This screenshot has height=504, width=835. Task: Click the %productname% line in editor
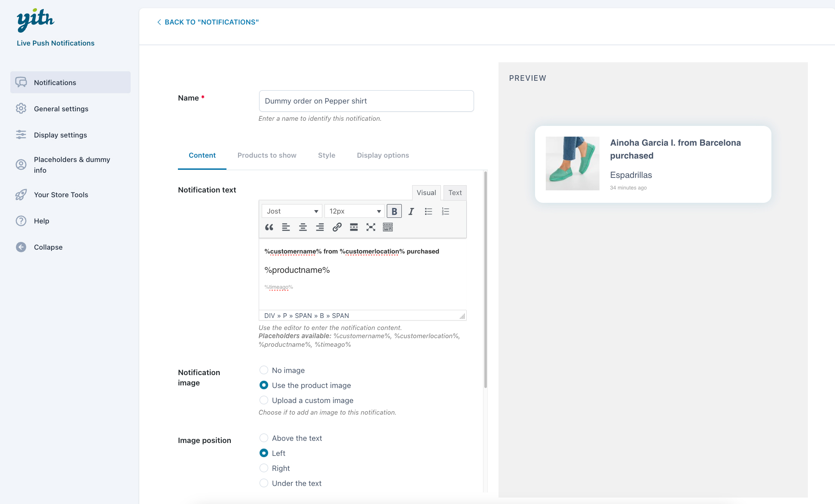click(x=297, y=270)
